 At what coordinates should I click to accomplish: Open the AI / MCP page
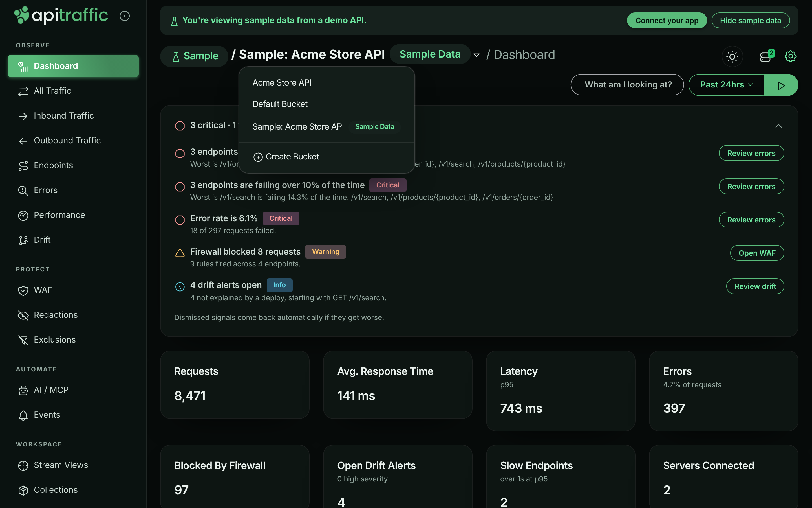[x=73, y=390]
